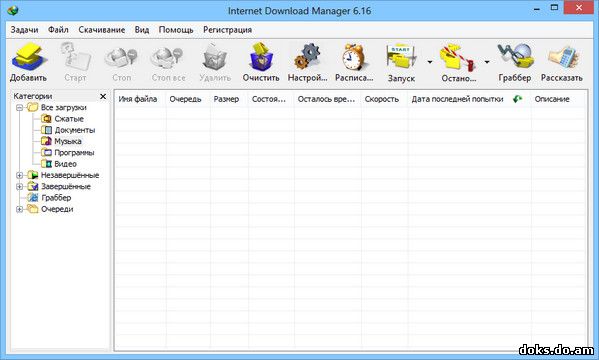
Task: Click the Все загрузки folder icon
Action: click(x=33, y=107)
